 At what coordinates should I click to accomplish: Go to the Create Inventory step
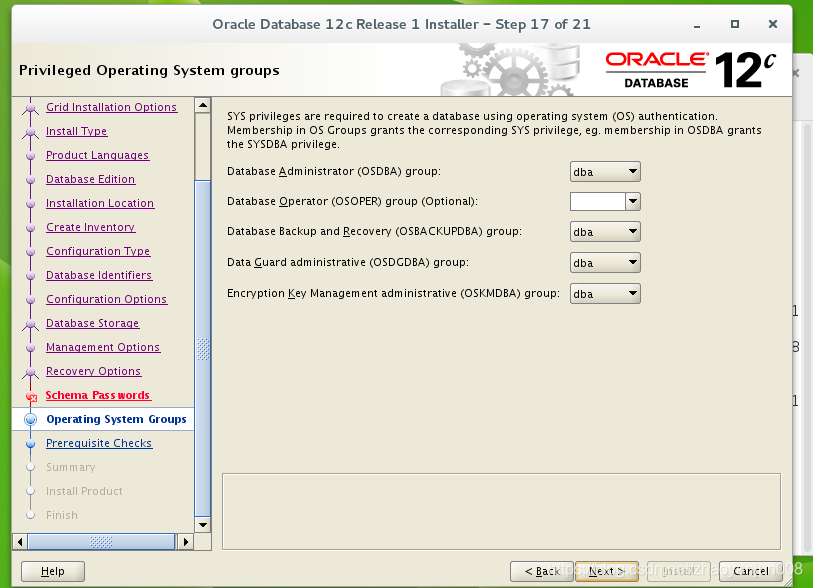pos(91,227)
